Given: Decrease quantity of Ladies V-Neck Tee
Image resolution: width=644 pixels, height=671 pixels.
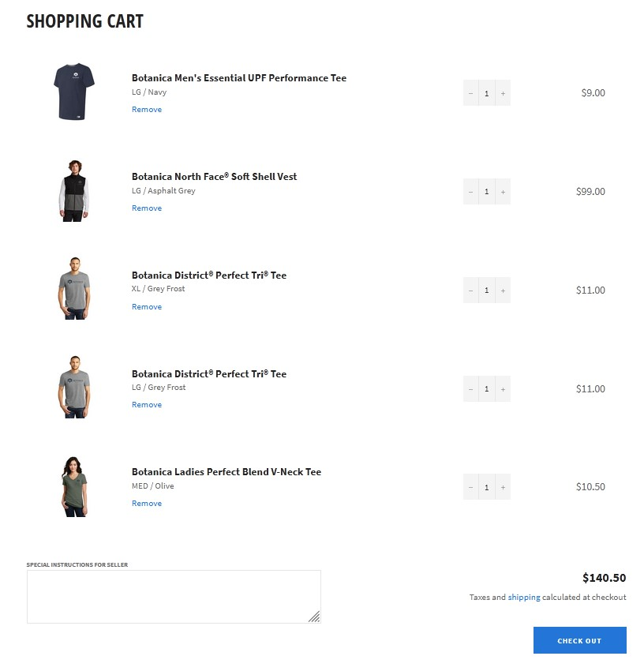Looking at the screenshot, I should (x=470, y=487).
